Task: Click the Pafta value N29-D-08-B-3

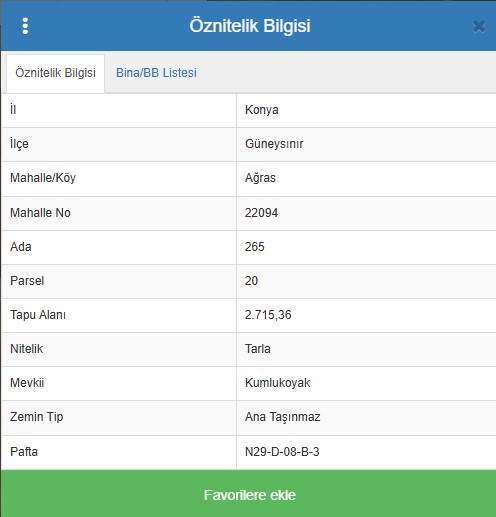Action: coord(282,452)
